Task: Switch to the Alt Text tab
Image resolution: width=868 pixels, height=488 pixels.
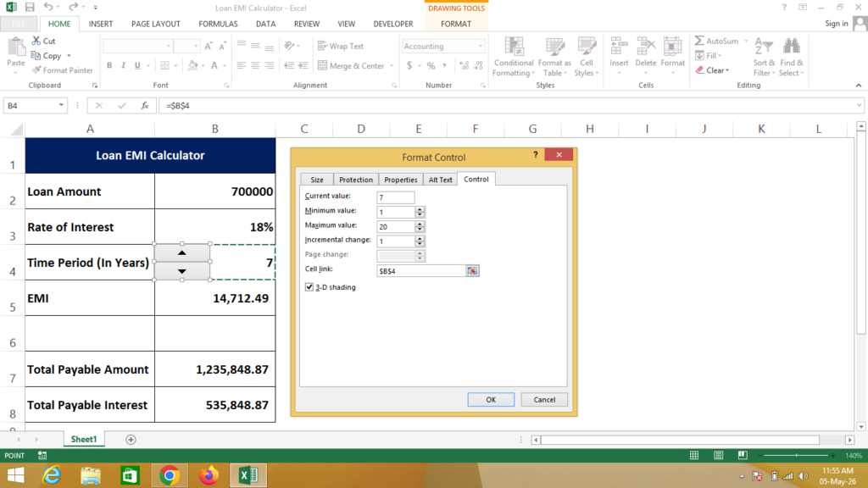Action: click(x=441, y=180)
